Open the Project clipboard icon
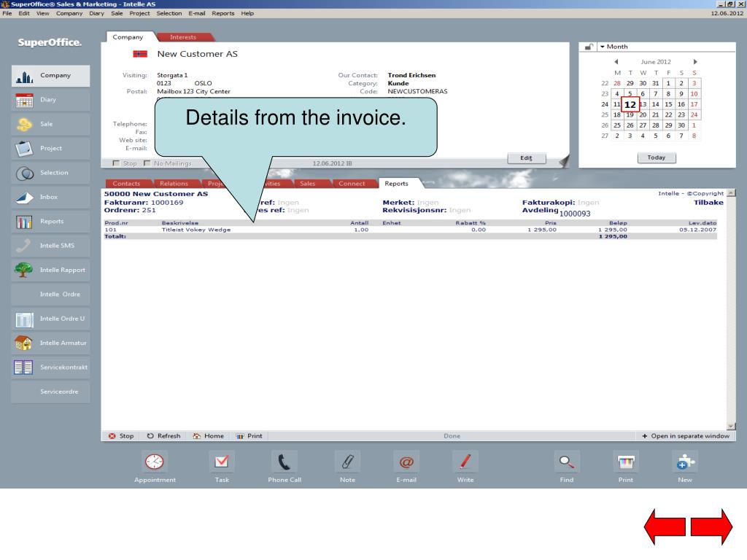 point(24,149)
